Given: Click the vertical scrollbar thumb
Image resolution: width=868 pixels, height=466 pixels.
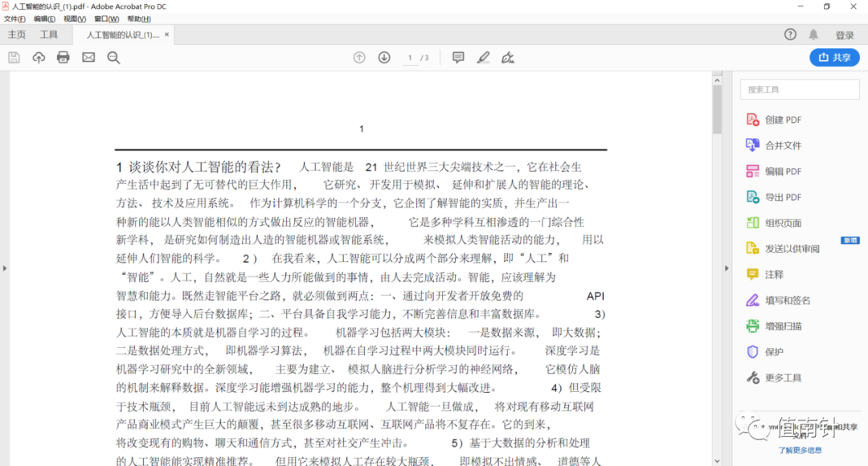Looking at the screenshot, I should click(717, 109).
